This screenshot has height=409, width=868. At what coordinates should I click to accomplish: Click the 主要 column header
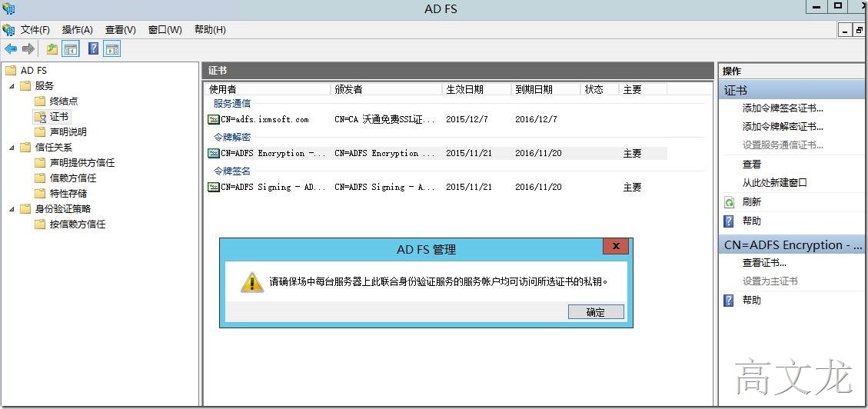(x=643, y=89)
